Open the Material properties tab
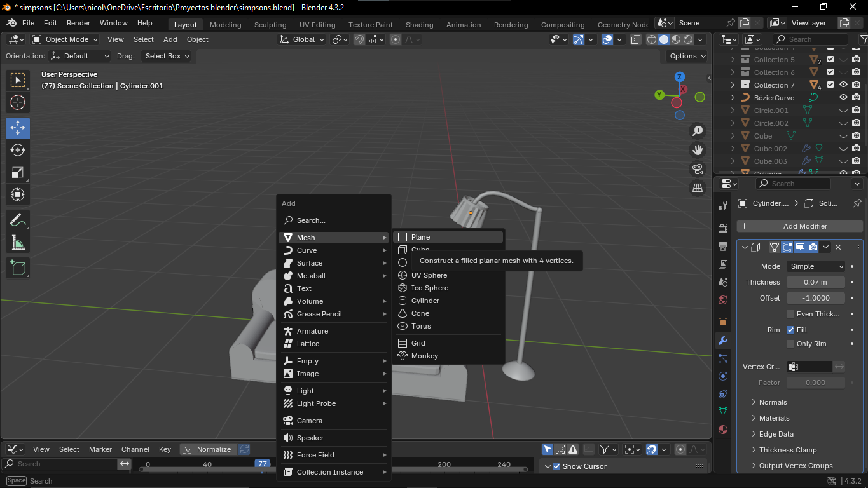This screenshot has height=488, width=868. 723,430
